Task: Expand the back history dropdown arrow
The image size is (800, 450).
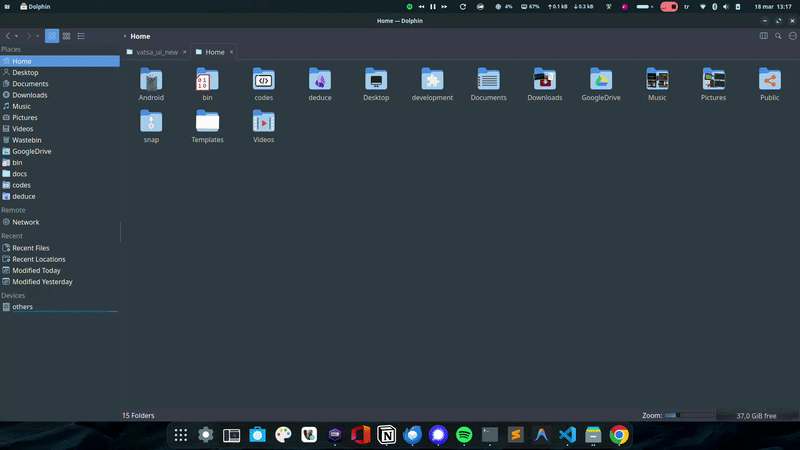Action: click(18, 36)
